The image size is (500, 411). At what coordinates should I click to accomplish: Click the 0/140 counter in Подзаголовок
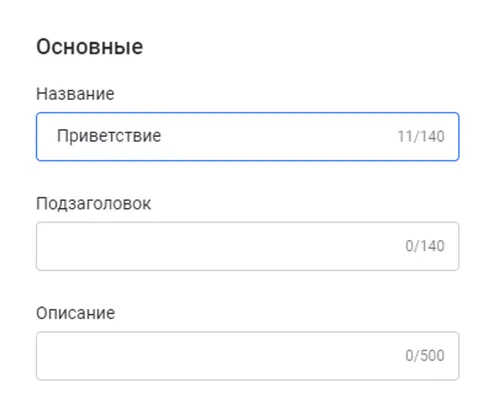click(425, 246)
